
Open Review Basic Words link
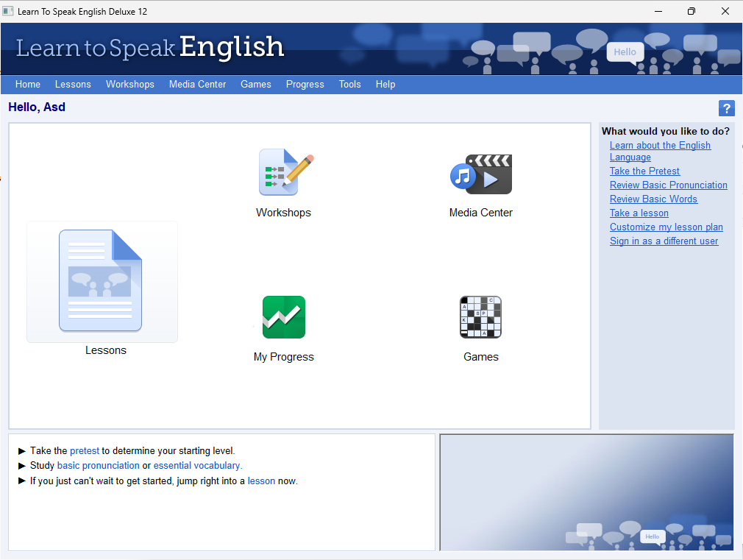pos(653,199)
